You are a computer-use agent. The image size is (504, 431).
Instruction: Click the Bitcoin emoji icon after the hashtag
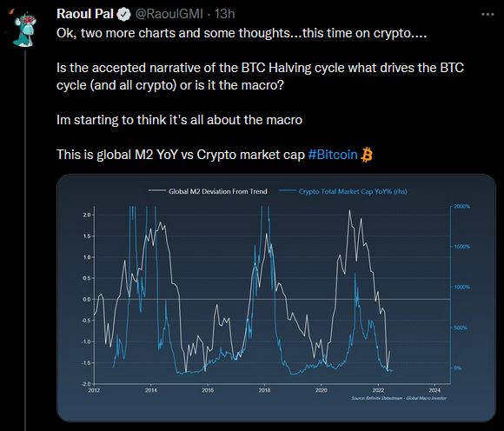click(367, 155)
